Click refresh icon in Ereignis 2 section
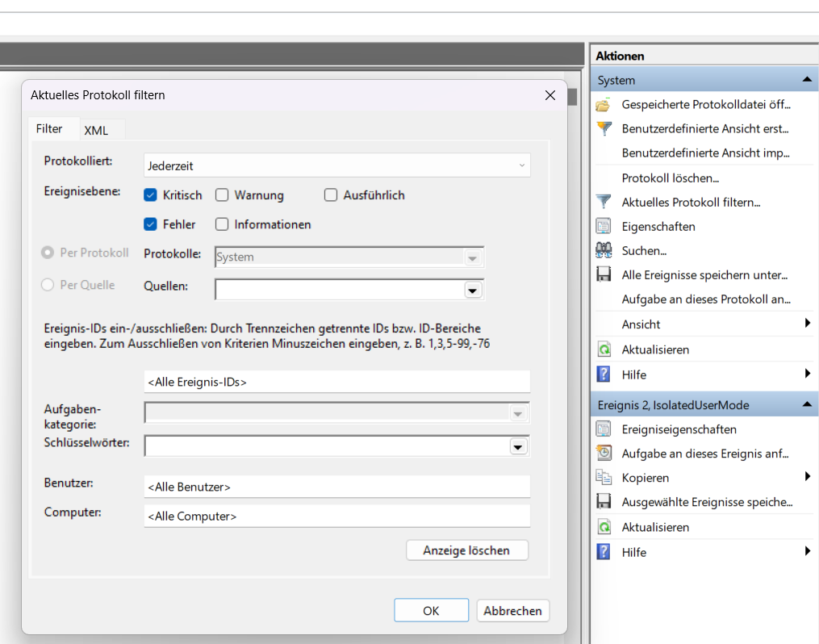This screenshot has height=644, width=819. [x=604, y=527]
